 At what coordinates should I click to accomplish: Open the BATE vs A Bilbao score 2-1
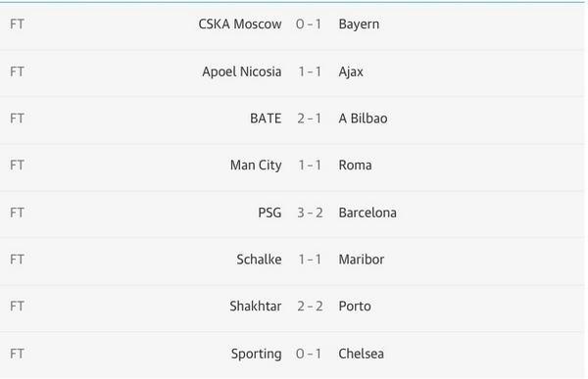pos(310,118)
